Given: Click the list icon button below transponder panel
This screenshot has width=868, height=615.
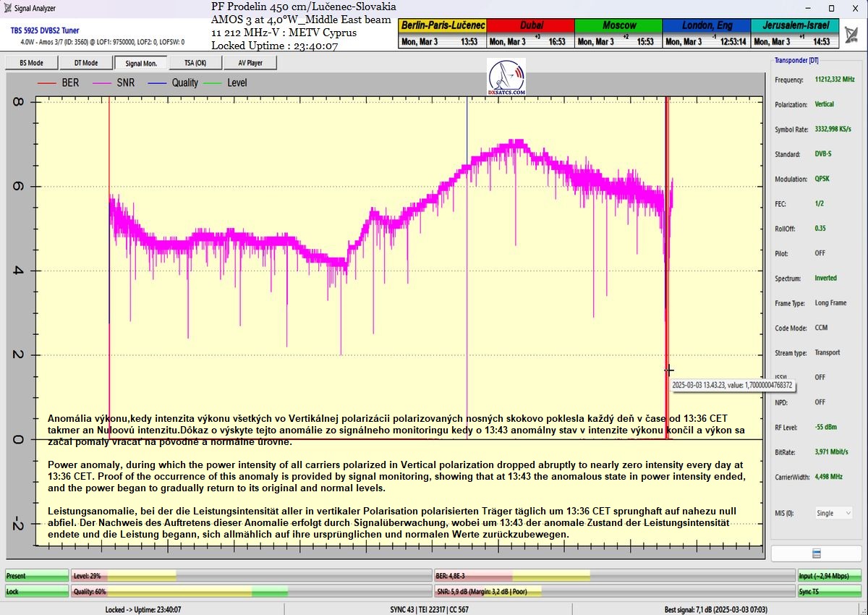Looking at the screenshot, I should click(816, 553).
